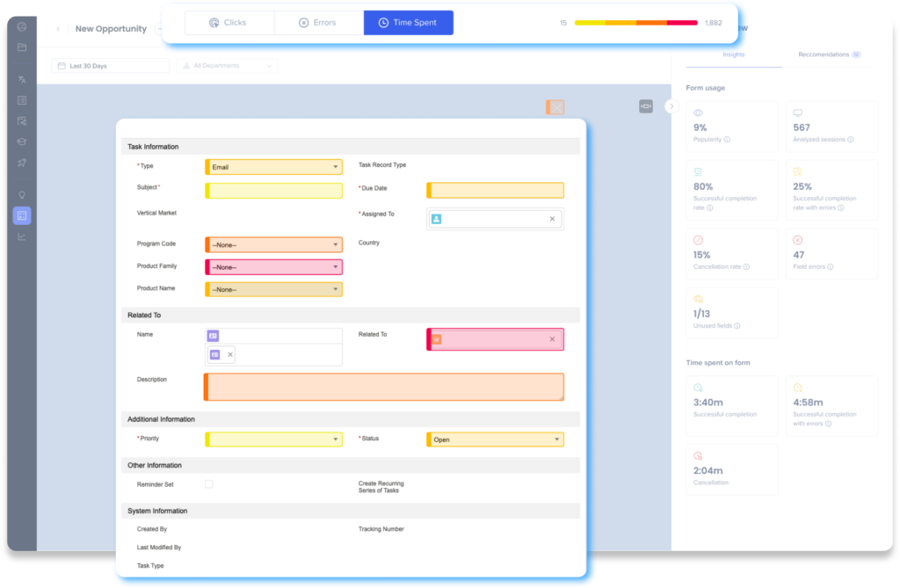Click the 47 Field errors card

pyautogui.click(x=831, y=254)
